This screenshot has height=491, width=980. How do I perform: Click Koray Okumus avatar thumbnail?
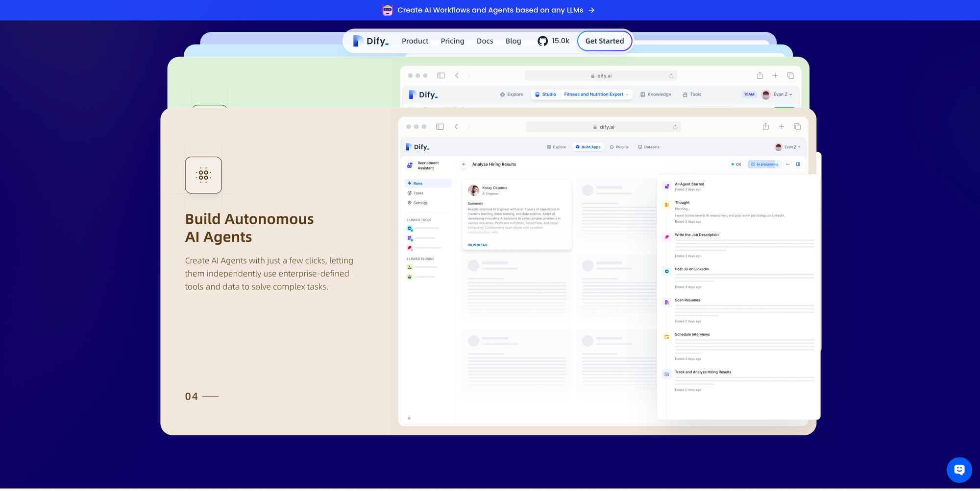(473, 191)
